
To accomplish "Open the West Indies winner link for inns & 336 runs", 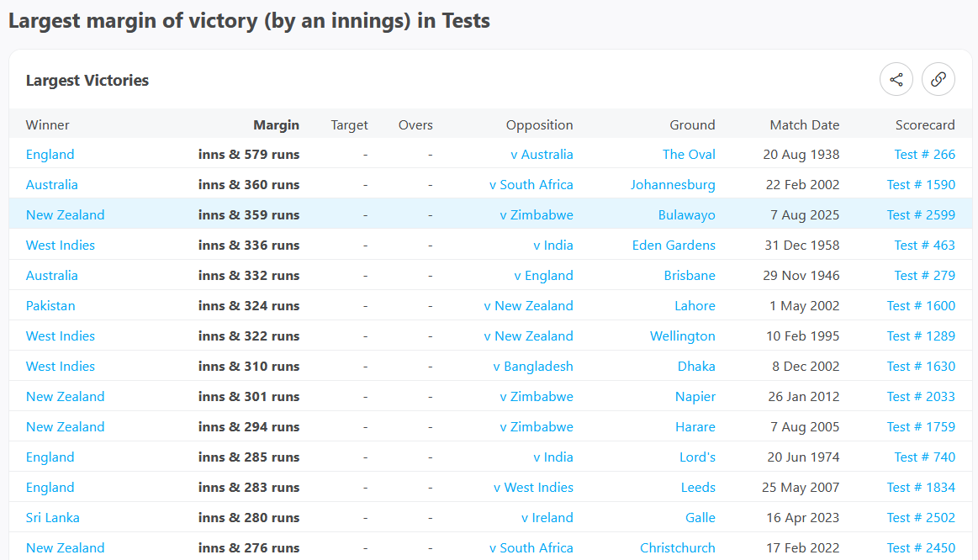I will pos(61,245).
